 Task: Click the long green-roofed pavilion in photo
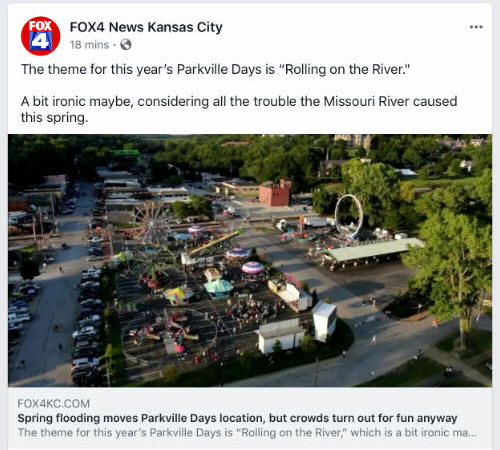372,251
